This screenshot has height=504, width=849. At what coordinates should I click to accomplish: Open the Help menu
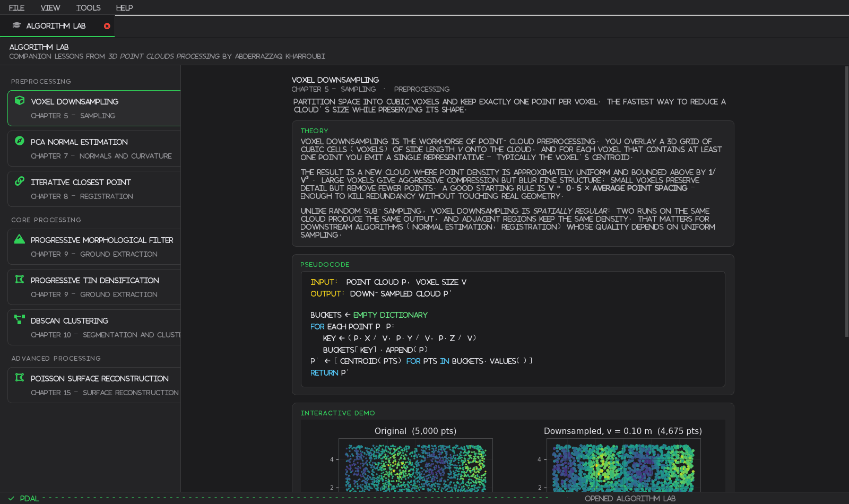coord(124,8)
